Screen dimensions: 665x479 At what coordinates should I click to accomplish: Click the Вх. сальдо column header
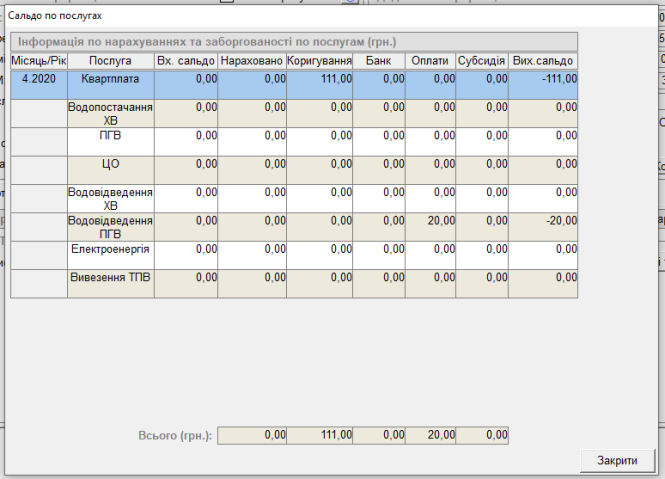pyautogui.click(x=186, y=62)
